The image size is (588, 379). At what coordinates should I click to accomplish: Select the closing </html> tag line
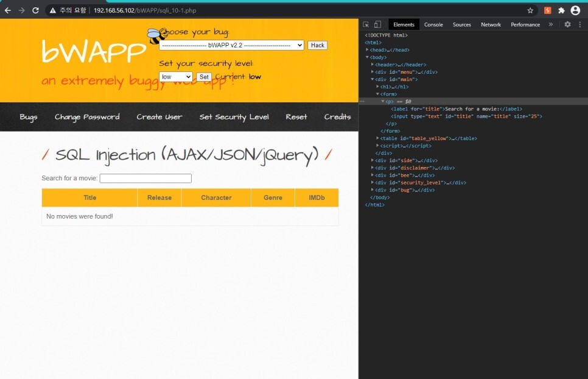(374, 205)
